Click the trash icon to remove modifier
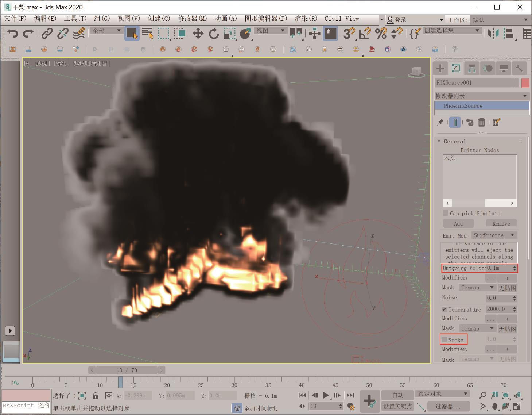The image size is (532, 415). [482, 123]
